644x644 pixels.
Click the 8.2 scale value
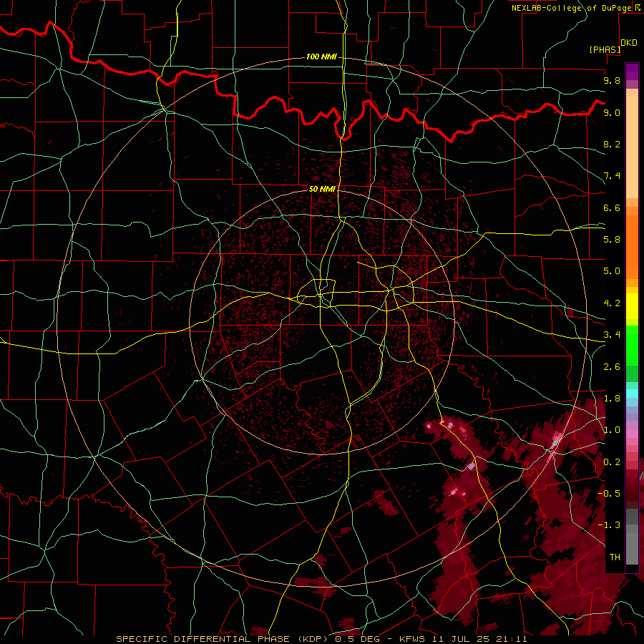612,144
